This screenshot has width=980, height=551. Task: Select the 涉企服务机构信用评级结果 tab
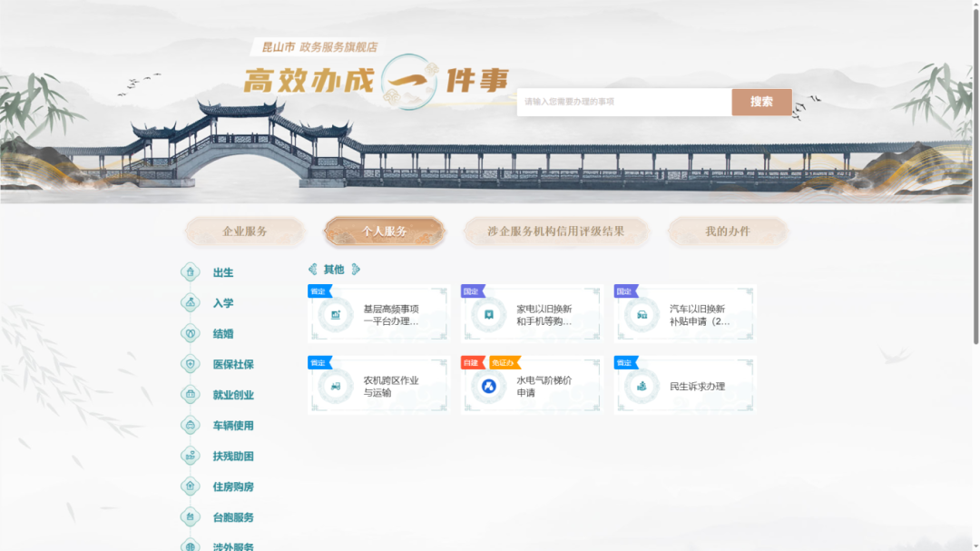coord(555,231)
